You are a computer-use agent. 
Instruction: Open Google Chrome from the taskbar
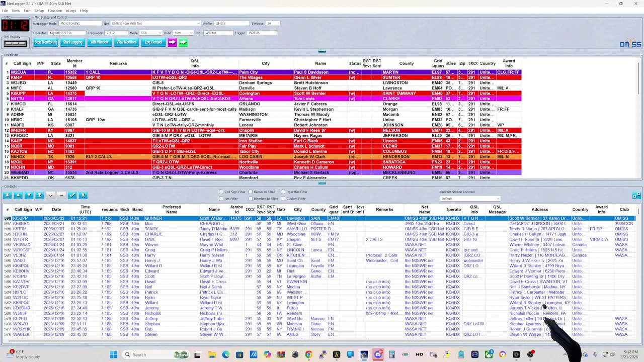pyautogui.click(x=308, y=354)
